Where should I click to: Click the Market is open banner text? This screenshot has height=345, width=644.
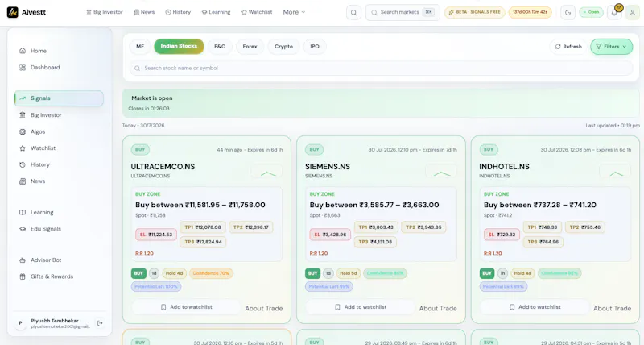click(152, 98)
